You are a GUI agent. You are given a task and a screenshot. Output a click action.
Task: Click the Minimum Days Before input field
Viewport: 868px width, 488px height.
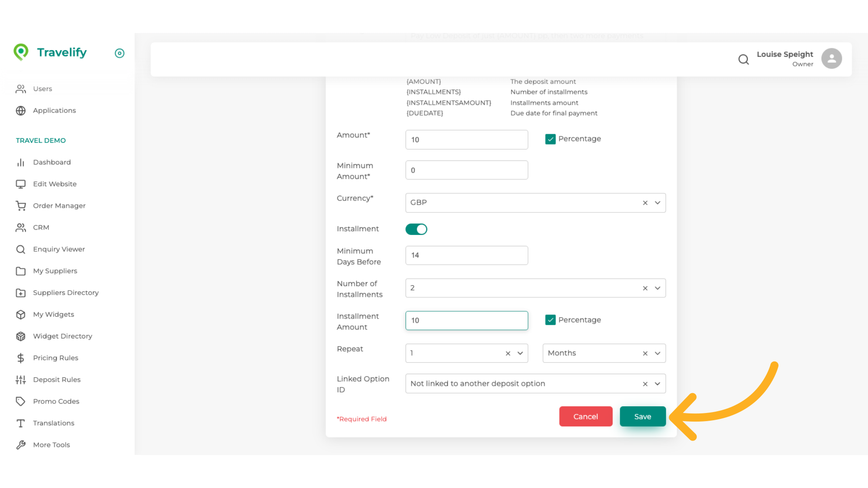pyautogui.click(x=467, y=255)
